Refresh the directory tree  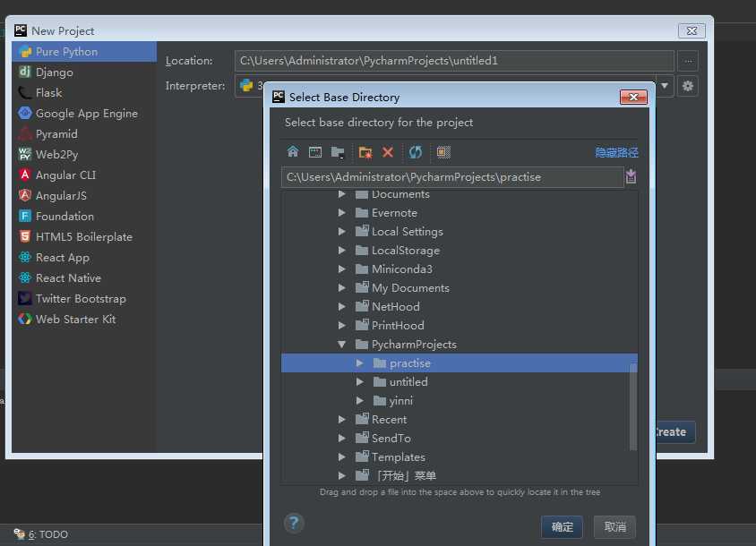(415, 152)
